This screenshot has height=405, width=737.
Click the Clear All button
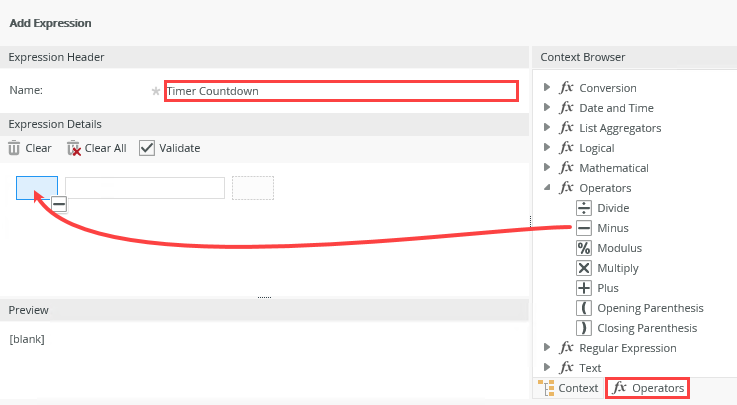coord(96,148)
